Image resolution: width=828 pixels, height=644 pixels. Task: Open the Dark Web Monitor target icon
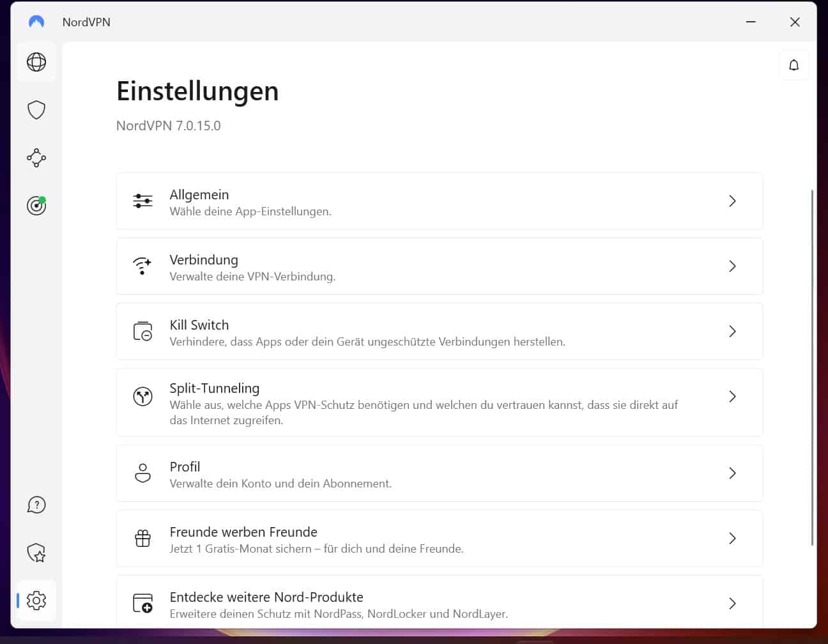click(36, 205)
